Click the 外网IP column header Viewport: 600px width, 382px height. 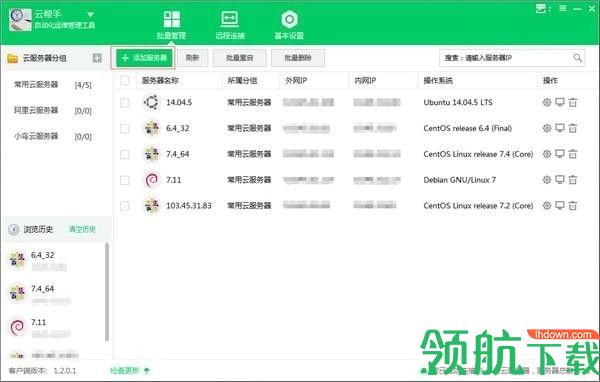pyautogui.click(x=296, y=80)
